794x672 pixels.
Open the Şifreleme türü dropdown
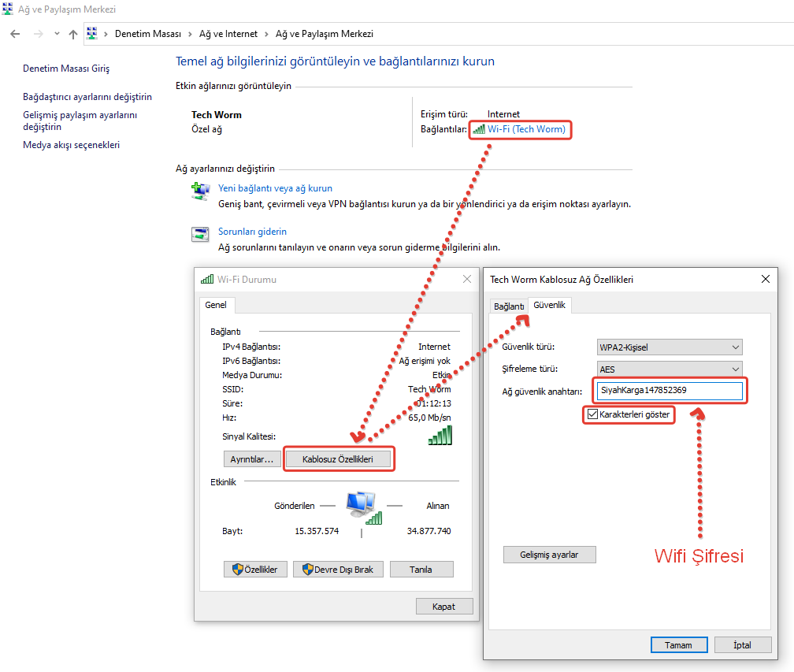(x=670, y=369)
